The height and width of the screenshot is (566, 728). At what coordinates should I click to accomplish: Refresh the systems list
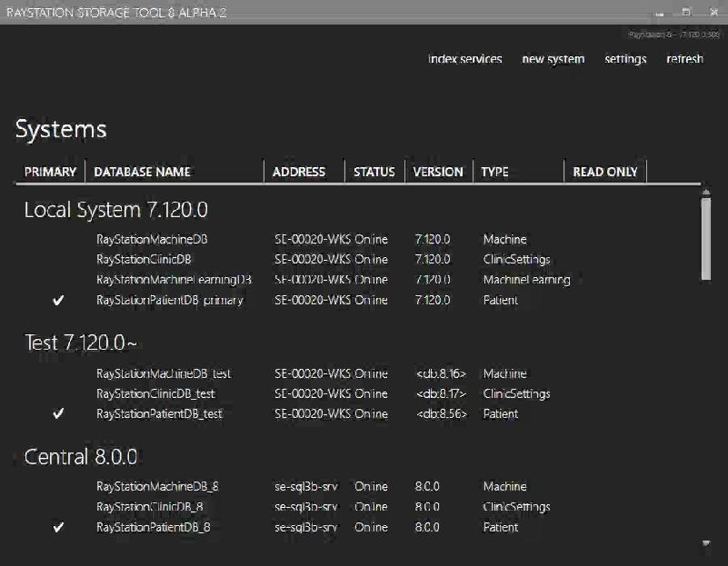pos(684,59)
